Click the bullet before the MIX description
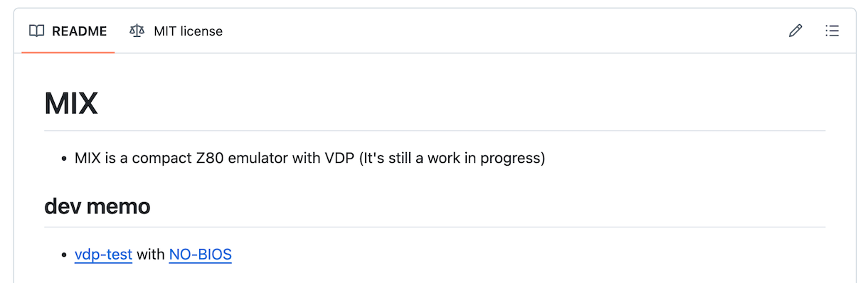The height and width of the screenshot is (283, 868). pos(64,159)
